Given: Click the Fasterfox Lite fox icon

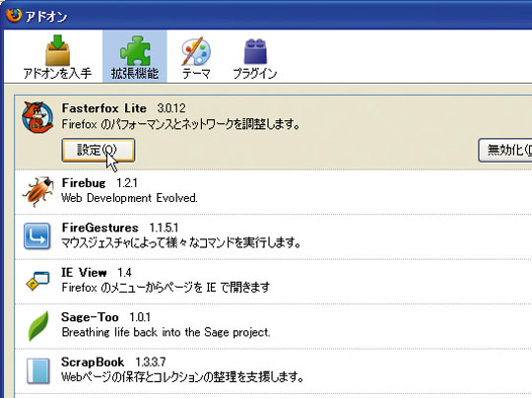Looking at the screenshot, I should (x=37, y=116).
